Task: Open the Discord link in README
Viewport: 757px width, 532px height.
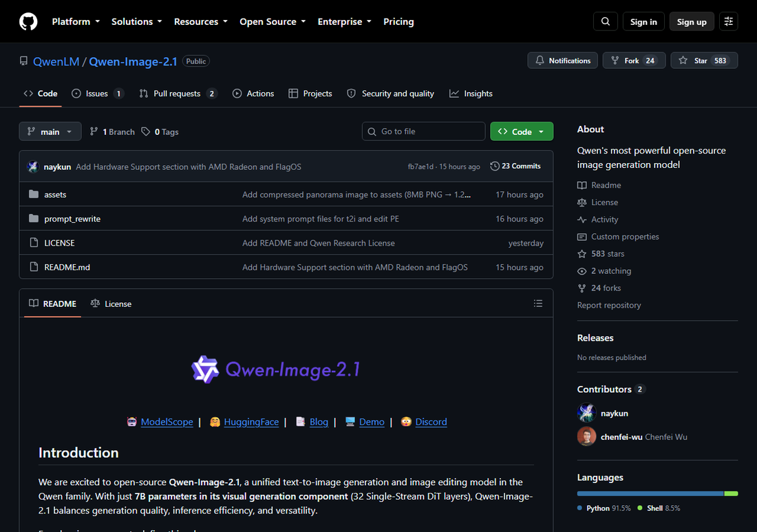Action: (x=431, y=422)
